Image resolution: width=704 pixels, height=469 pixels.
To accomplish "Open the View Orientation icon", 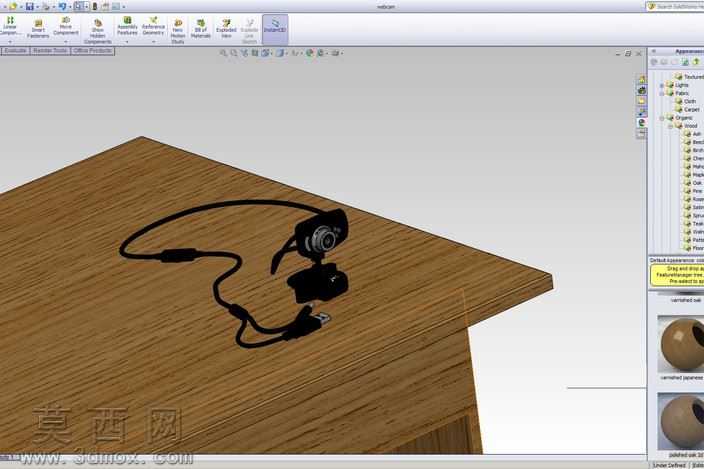I will click(x=266, y=53).
